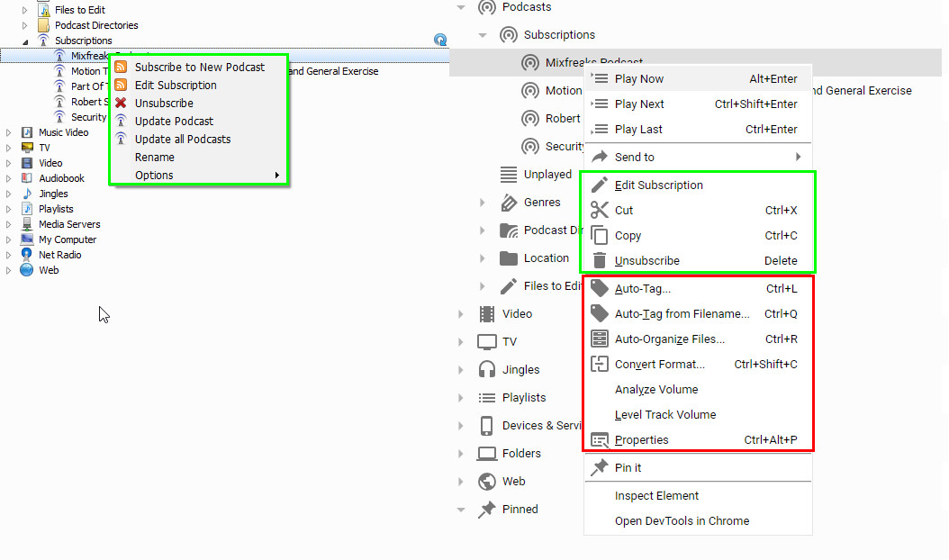Screen dimensions: 949x560
Task: Click the Convert Format icon
Action: [x=600, y=364]
